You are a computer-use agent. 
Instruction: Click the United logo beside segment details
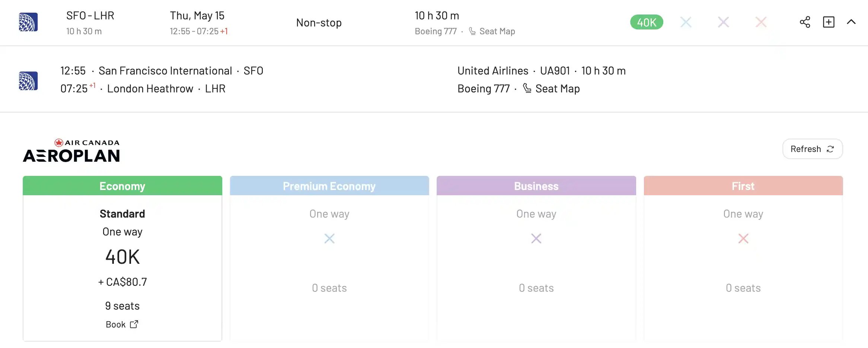coord(28,81)
